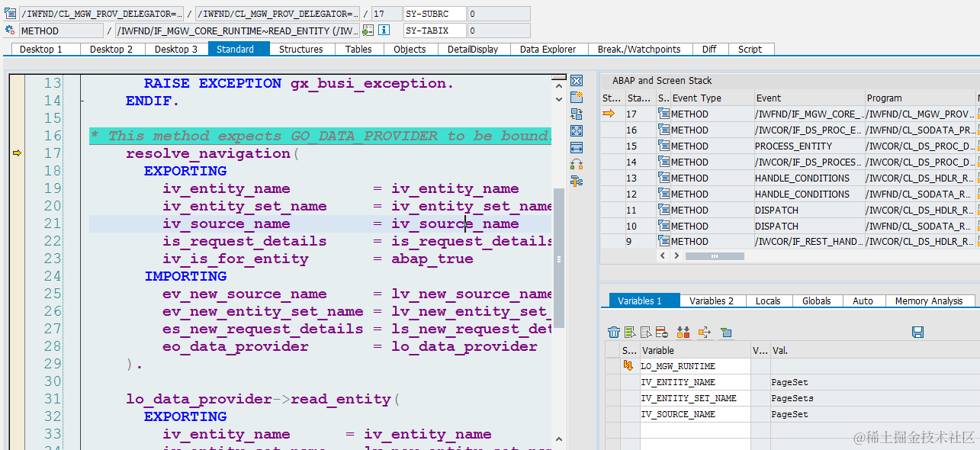Click the trash icon in the Variables toolbar
This screenshot has width=980, height=450.
tap(614, 332)
